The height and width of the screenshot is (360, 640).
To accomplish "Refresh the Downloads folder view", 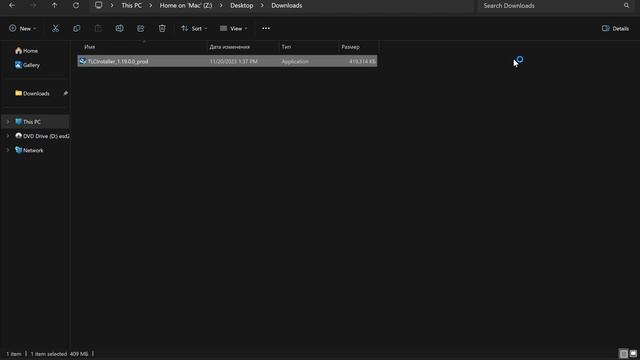I will (x=76, y=5).
